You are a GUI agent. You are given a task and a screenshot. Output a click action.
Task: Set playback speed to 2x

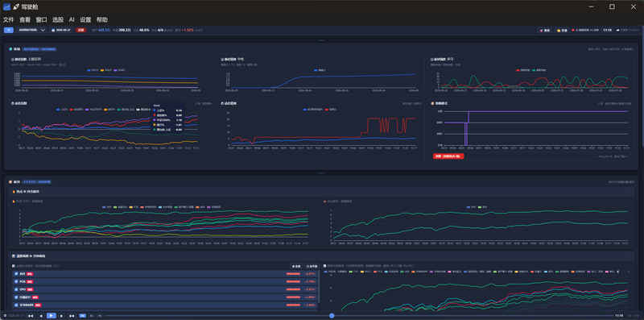(91, 315)
